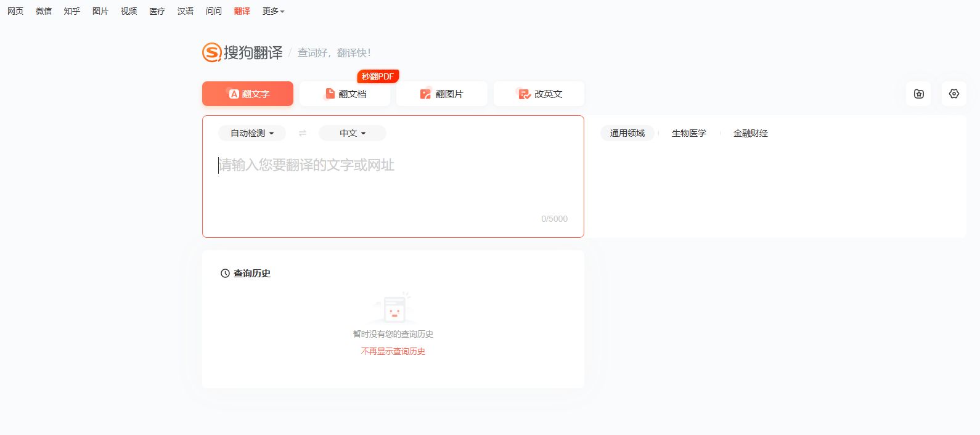Select the 通用领域 domain option

point(627,133)
